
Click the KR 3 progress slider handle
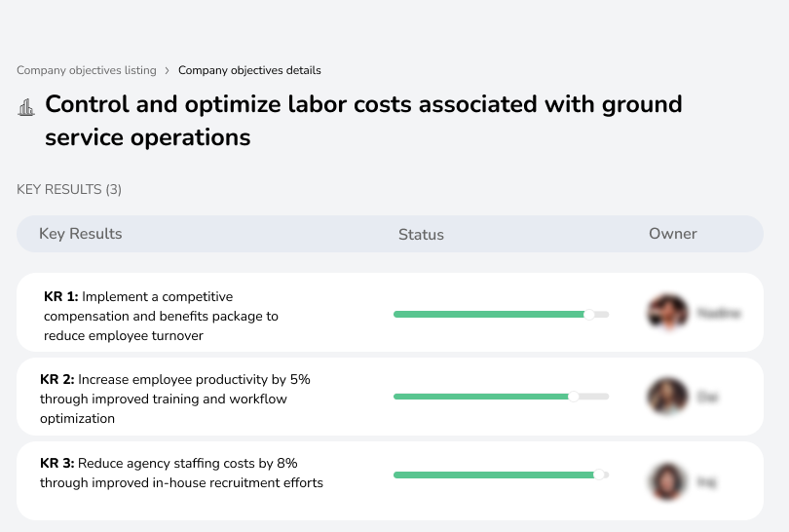coord(599,475)
